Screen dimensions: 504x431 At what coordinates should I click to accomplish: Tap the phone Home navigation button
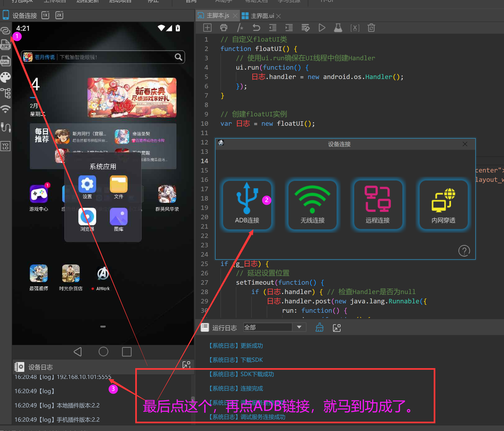(103, 352)
